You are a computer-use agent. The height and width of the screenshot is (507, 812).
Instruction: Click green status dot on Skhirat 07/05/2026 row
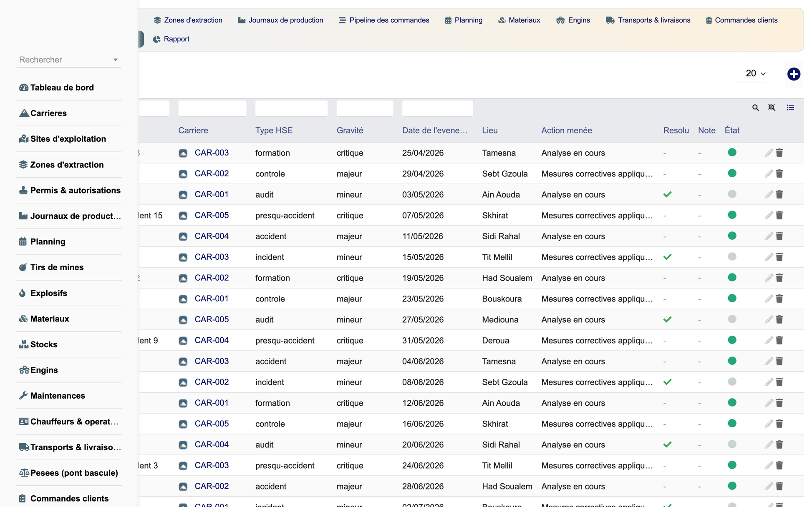coord(732,215)
